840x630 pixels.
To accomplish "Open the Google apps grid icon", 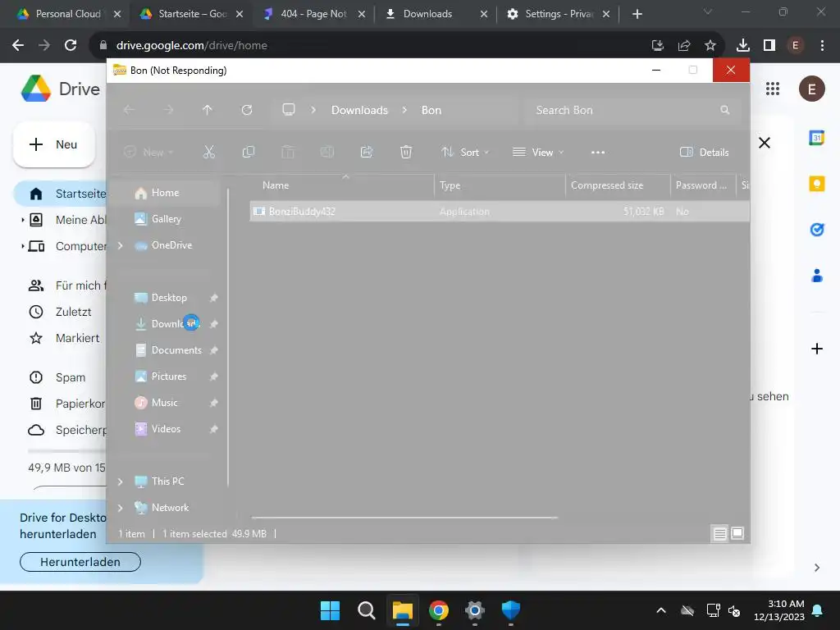I will (x=773, y=89).
